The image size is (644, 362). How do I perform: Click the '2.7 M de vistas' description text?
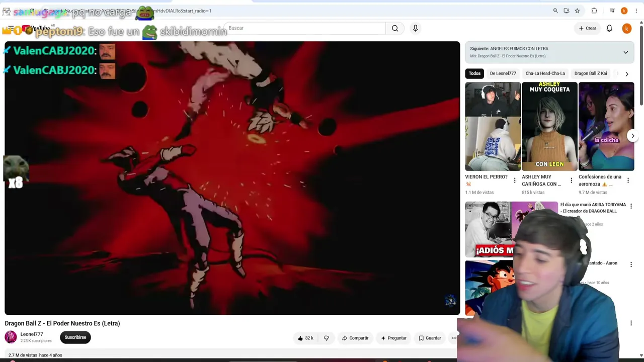coord(23,355)
